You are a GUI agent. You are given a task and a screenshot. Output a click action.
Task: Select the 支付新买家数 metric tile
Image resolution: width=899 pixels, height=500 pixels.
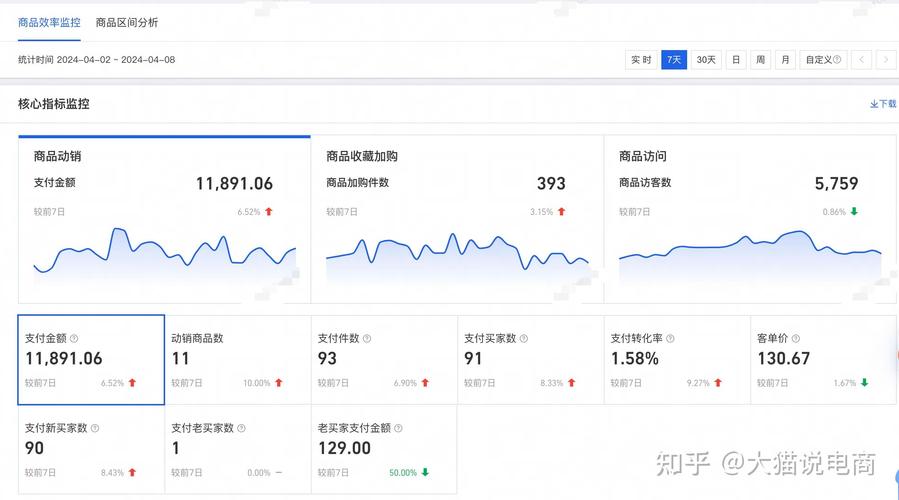91,450
